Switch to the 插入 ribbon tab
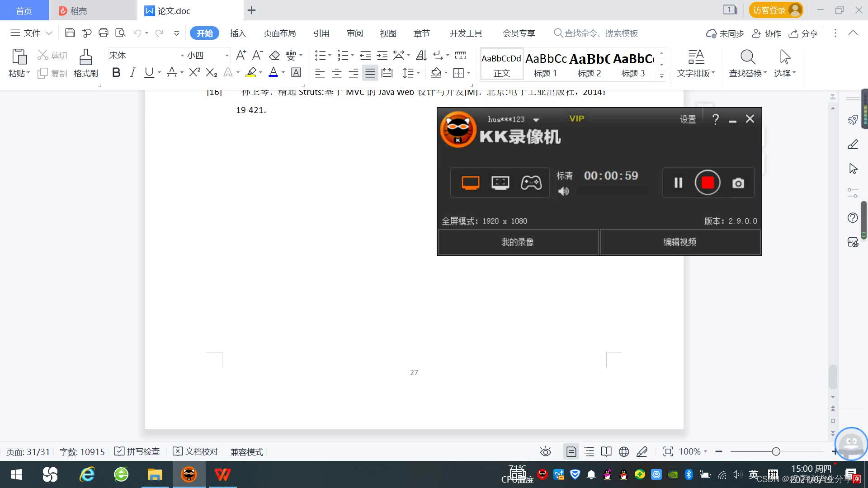The image size is (868, 488). pyautogui.click(x=238, y=33)
